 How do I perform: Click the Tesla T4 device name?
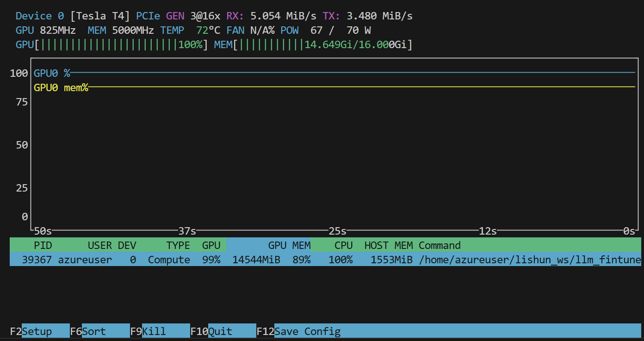pyautogui.click(x=100, y=16)
